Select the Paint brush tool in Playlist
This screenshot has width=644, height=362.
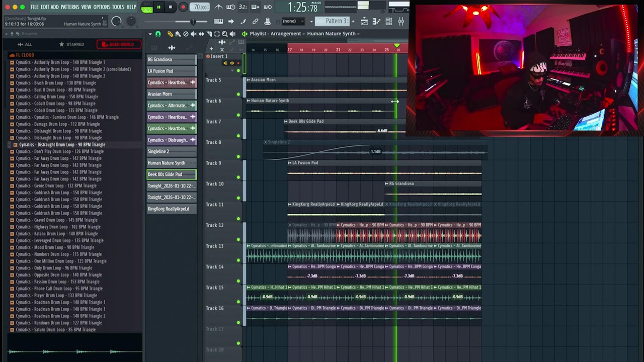point(178,34)
